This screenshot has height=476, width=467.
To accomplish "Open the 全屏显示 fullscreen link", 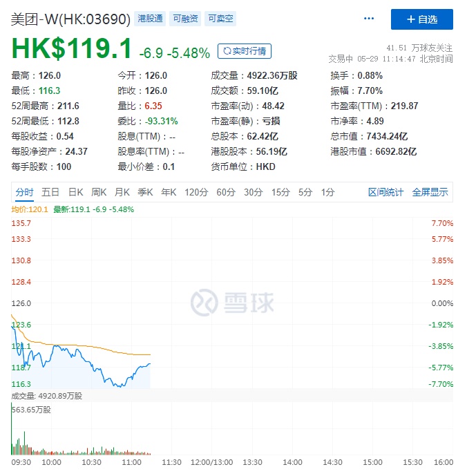I will point(430,192).
